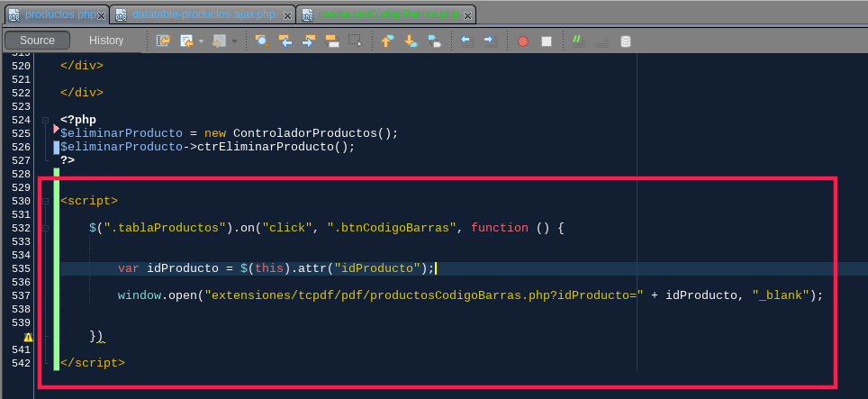Screen dimensions: 868x399
Task: Jump to previous bookmark icon
Action: [x=388, y=41]
